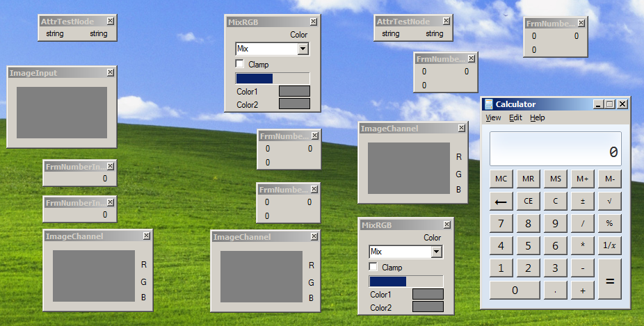Screen dimensions: 644x326
Task: Click the 7 key in Calculator
Action: point(501,223)
